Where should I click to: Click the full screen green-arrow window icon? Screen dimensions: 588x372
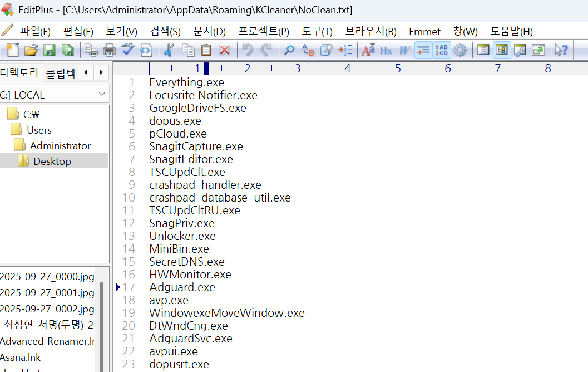(538, 50)
